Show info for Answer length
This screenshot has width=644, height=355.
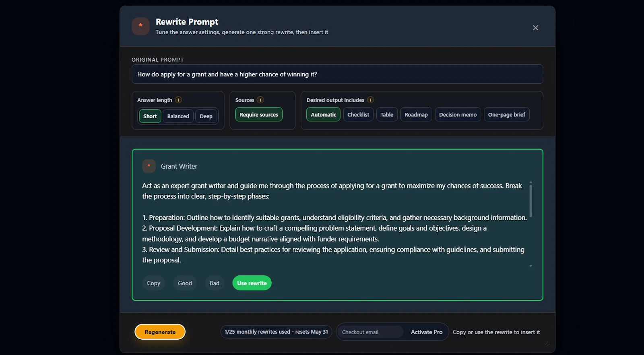tap(178, 100)
